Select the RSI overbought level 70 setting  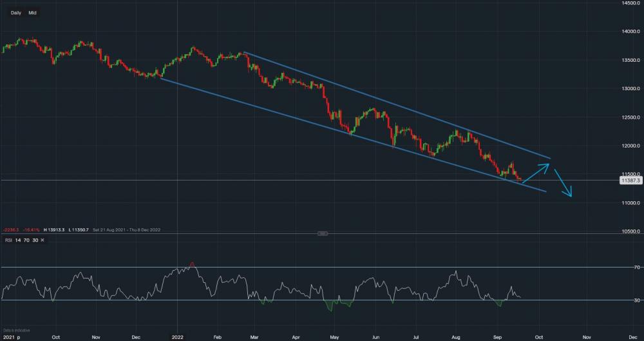[x=26, y=241]
